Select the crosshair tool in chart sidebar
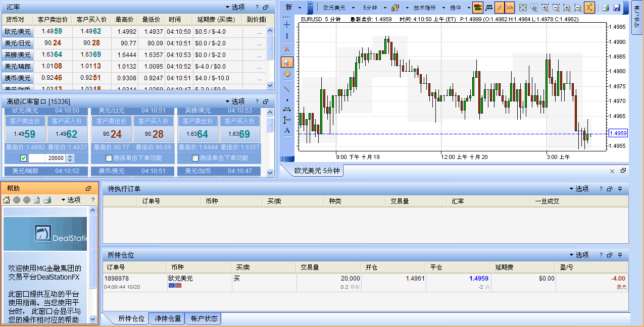The height and width of the screenshot is (327, 644). [287, 24]
